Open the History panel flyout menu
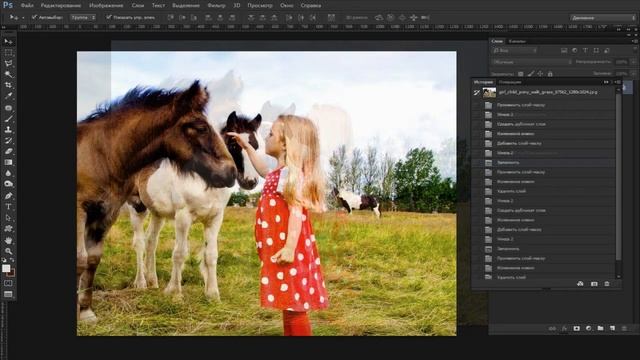The height and width of the screenshot is (360, 640). coord(618,82)
